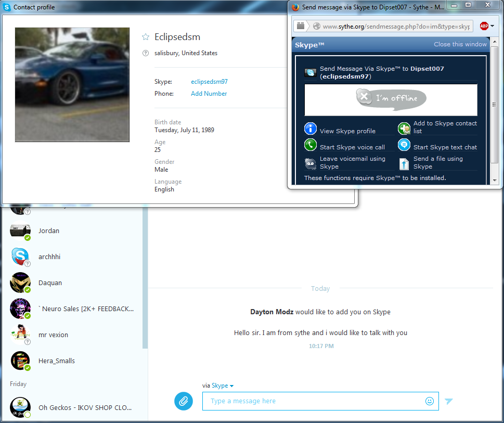Click the Start Skype text chat icon

404,145
